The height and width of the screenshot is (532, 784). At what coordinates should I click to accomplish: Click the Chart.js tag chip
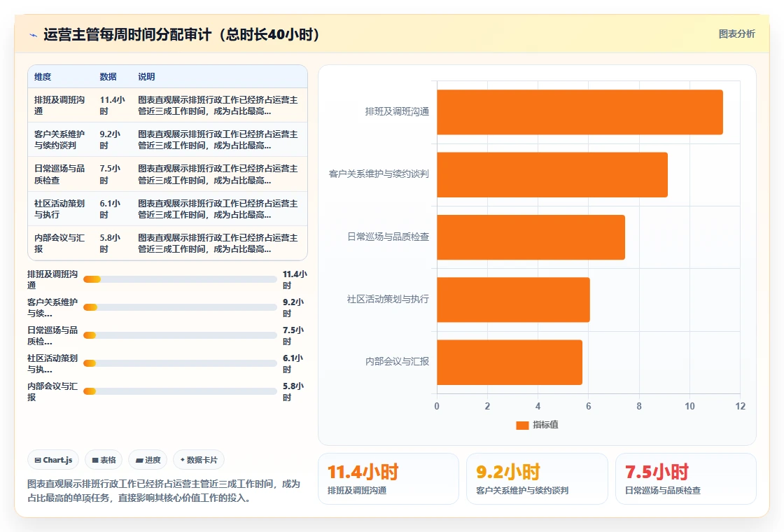(x=53, y=460)
